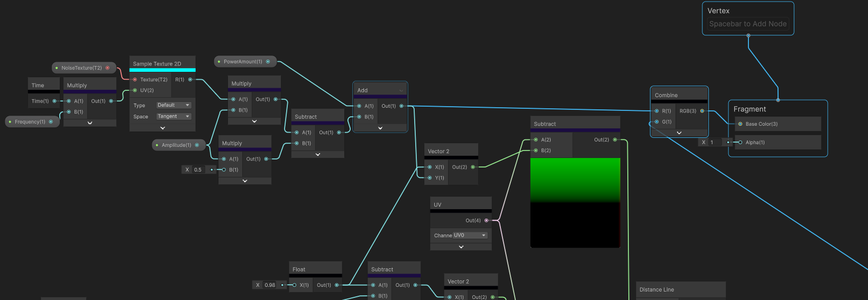Viewport: 868px width, 300px height.
Task: Click the X 0.98 field of Float node
Action: pos(269,285)
